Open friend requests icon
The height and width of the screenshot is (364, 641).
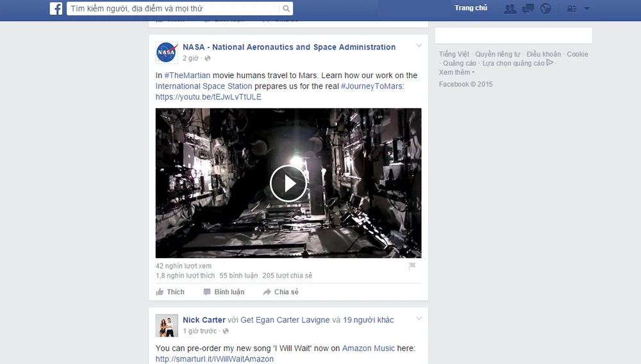(x=510, y=8)
